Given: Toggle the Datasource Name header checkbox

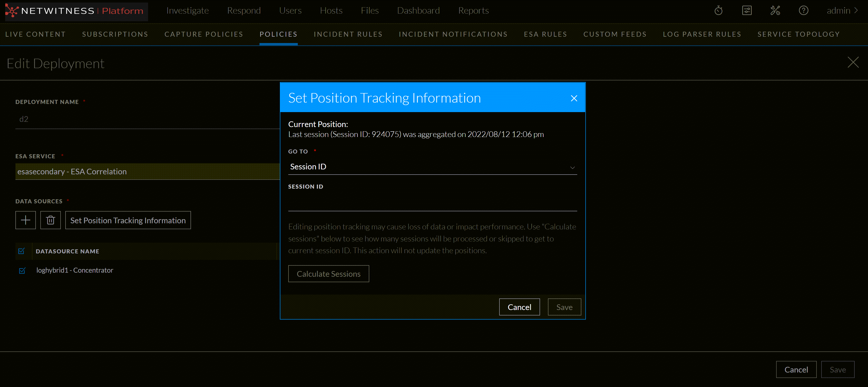Looking at the screenshot, I should click(22, 251).
